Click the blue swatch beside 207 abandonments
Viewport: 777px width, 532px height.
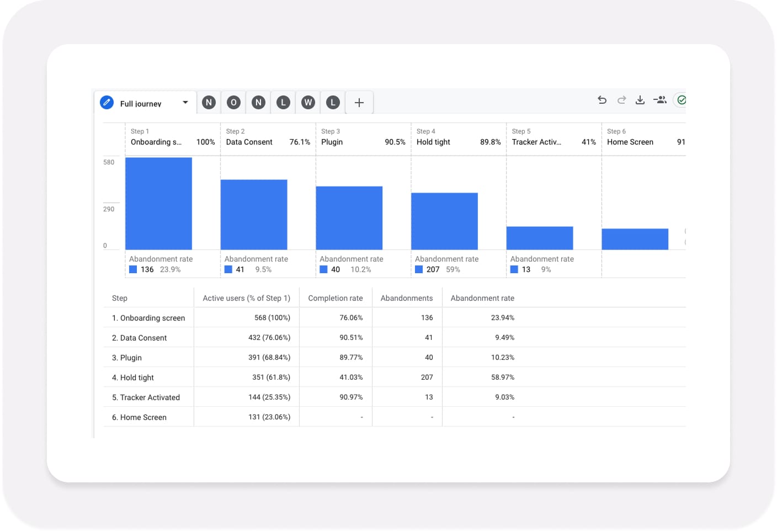click(419, 269)
